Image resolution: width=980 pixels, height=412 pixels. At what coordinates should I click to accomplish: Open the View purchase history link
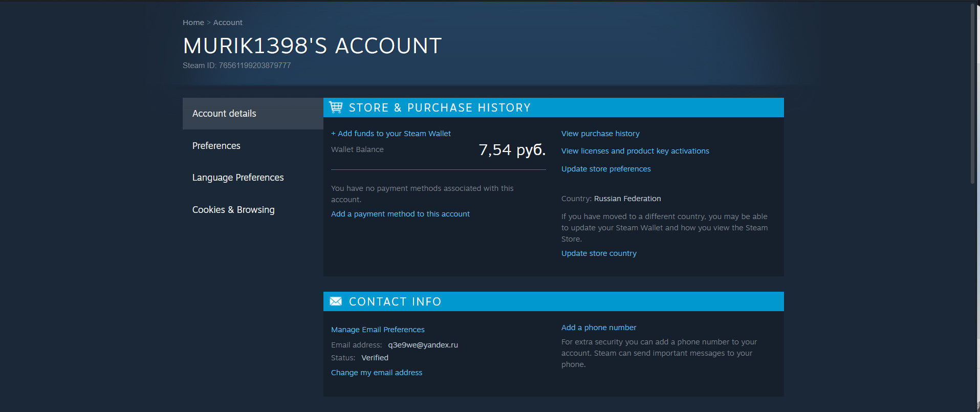pyautogui.click(x=600, y=134)
